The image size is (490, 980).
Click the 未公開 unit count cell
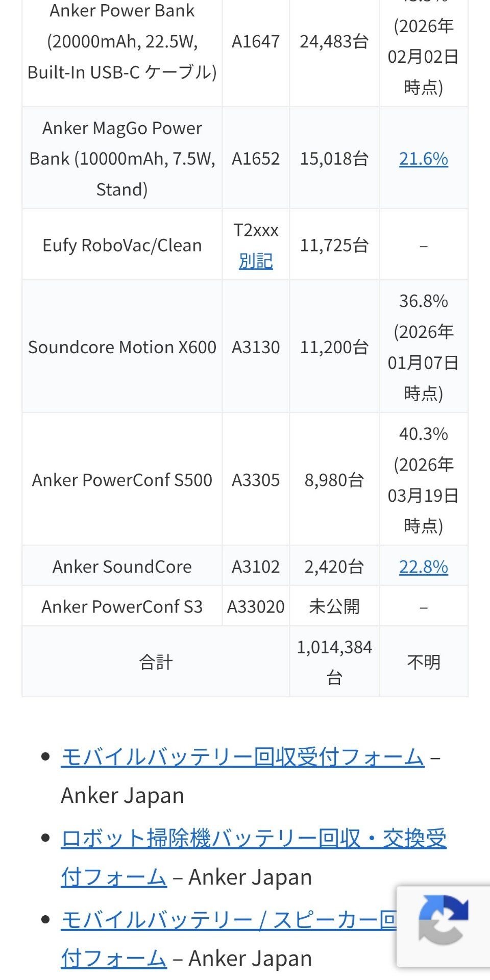[x=334, y=606]
